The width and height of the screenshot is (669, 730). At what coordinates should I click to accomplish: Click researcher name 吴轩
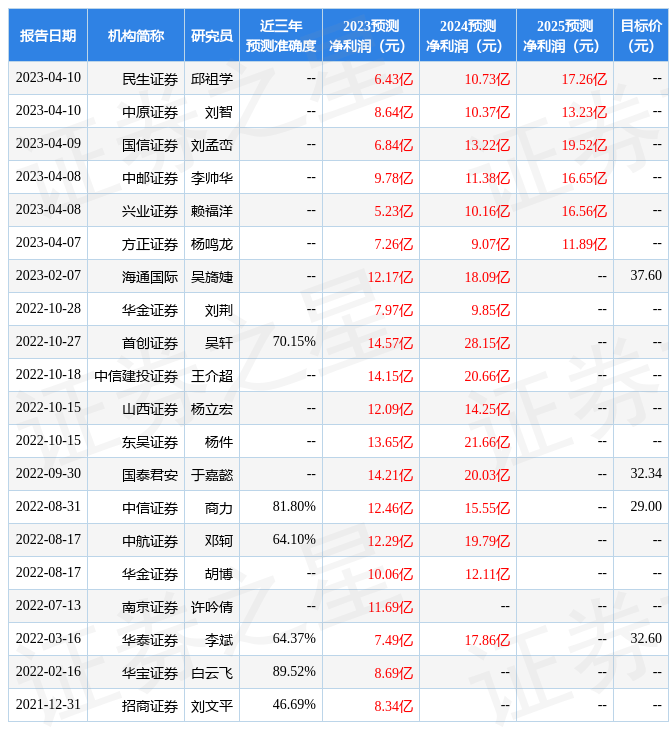pos(219,343)
